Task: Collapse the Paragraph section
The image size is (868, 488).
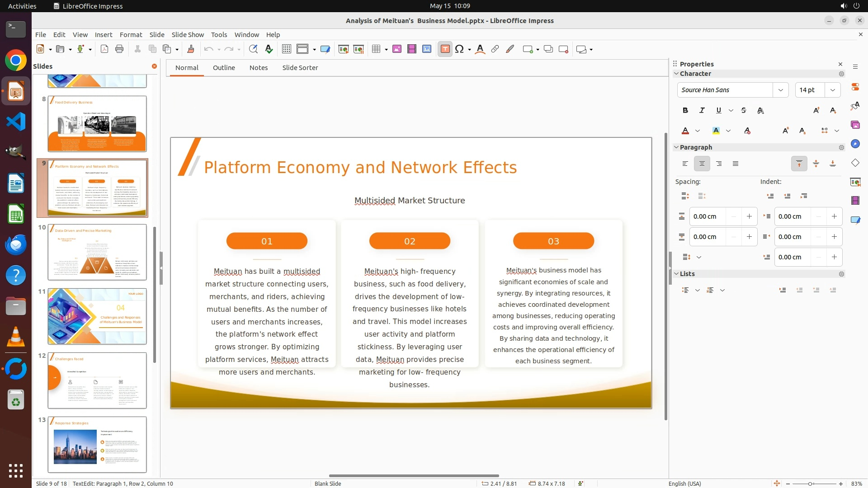Action: click(x=677, y=147)
